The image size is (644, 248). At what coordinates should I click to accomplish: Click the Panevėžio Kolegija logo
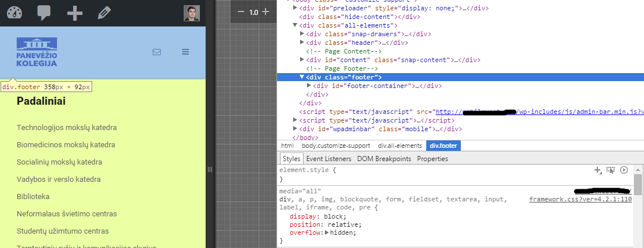point(37,52)
